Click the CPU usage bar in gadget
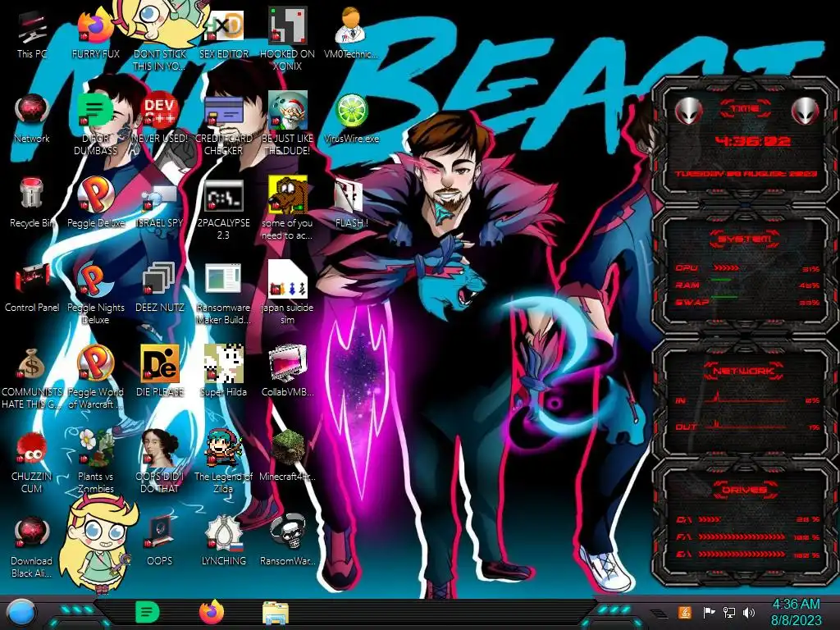This screenshot has height=630, width=840. tap(727, 268)
